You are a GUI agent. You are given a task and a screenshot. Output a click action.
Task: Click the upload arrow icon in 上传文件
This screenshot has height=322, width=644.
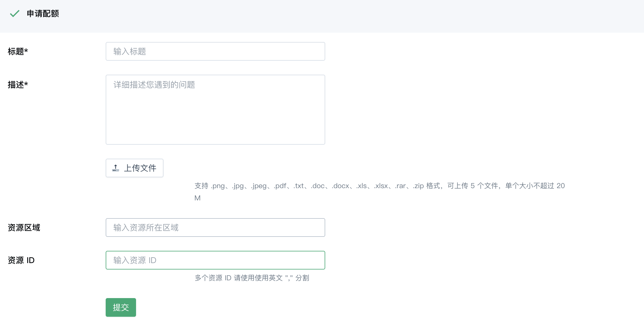click(116, 168)
